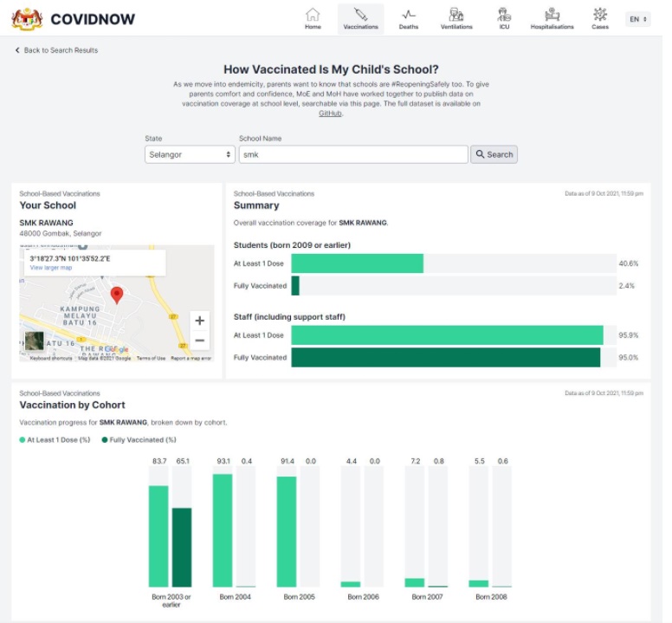Screen dimensions: 672x623
Task: Zoom in on the map
Action: coord(199,320)
